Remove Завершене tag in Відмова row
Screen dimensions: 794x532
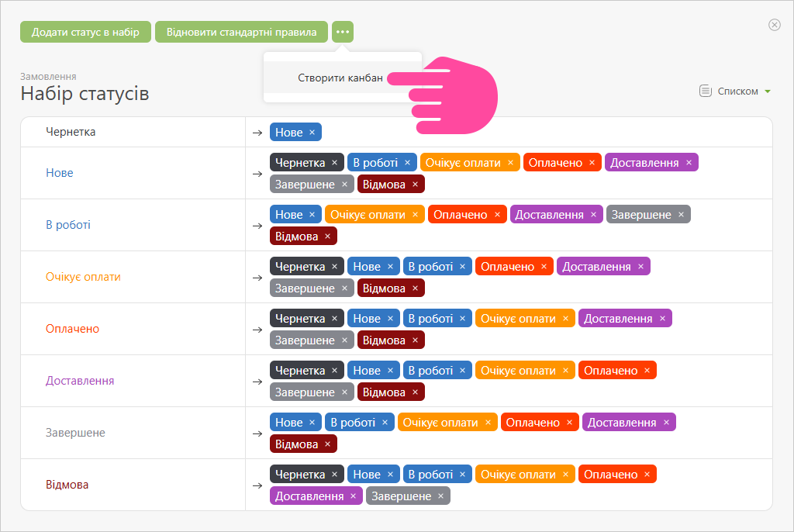click(x=440, y=496)
